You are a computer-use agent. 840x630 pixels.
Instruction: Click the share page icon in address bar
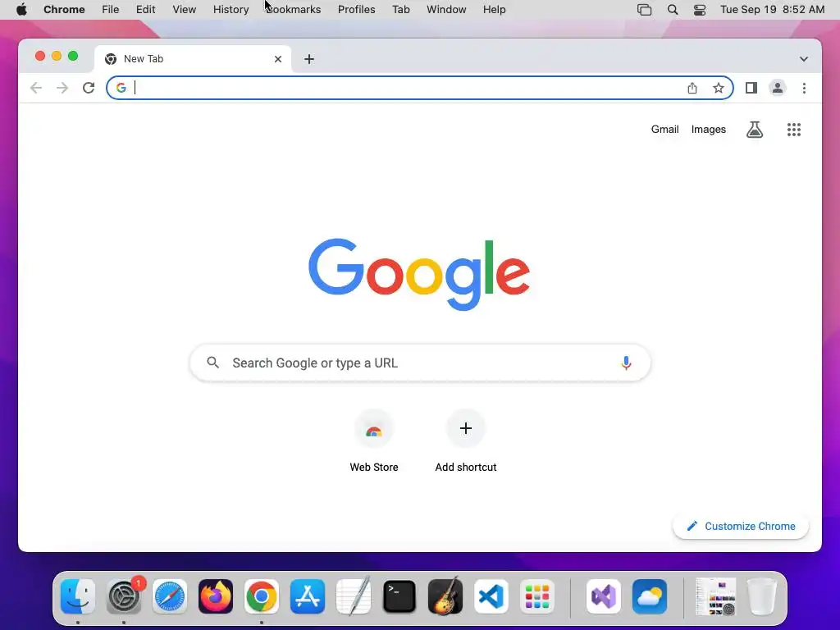click(x=692, y=88)
